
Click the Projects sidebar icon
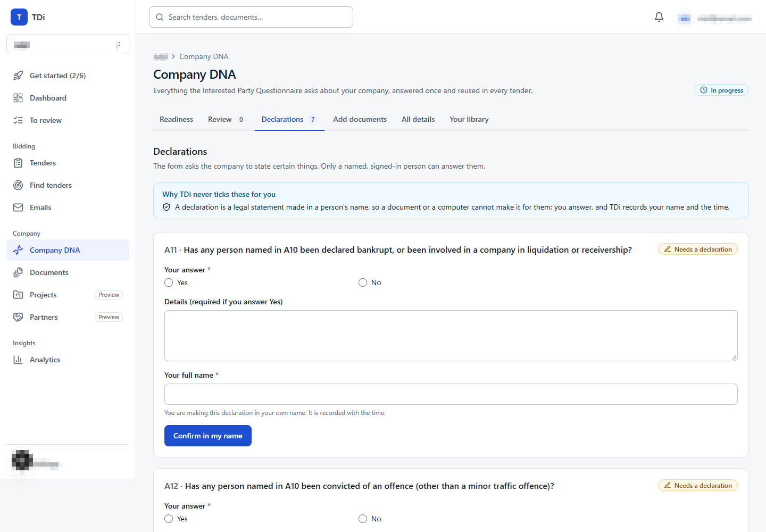18,295
